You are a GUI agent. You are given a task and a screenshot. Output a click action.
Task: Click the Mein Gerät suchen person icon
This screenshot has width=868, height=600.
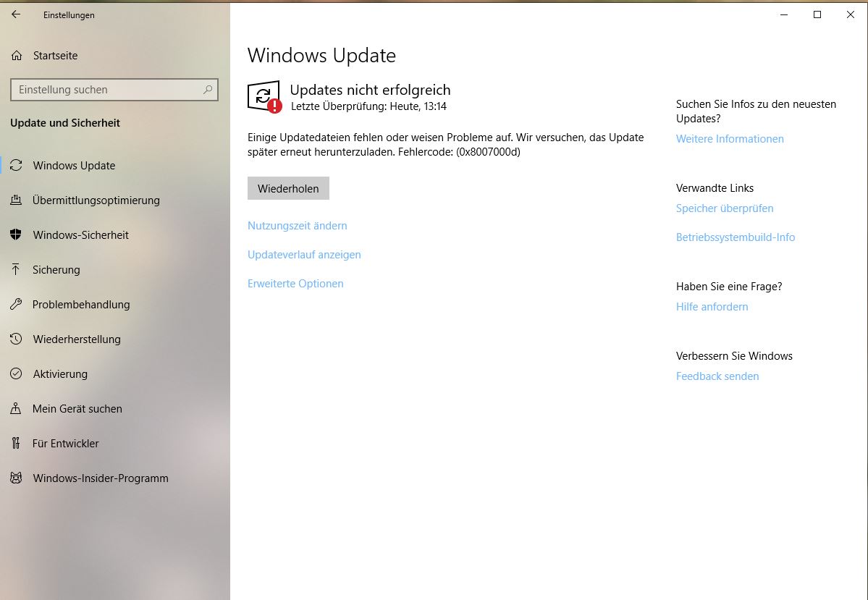coord(16,408)
